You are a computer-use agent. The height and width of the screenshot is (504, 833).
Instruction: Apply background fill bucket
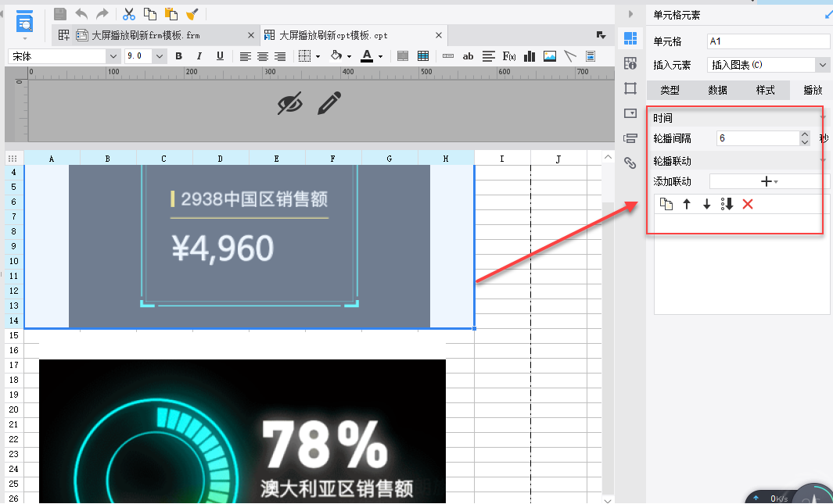336,55
